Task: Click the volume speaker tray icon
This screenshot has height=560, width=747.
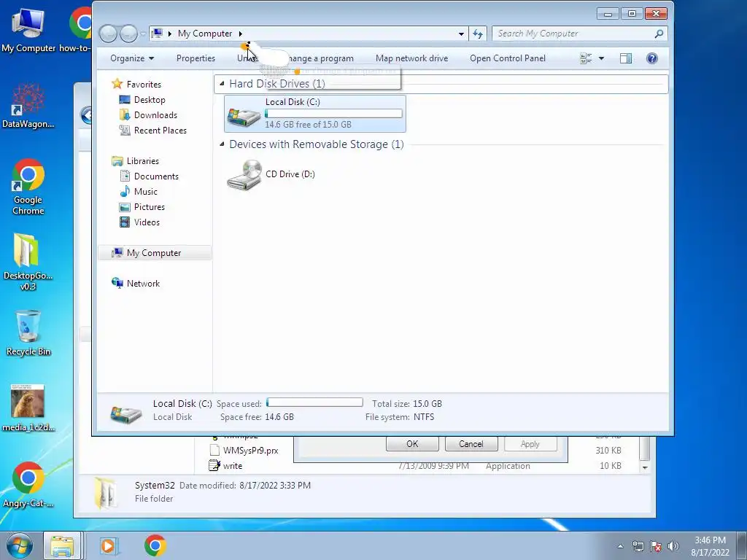Action: tap(673, 546)
